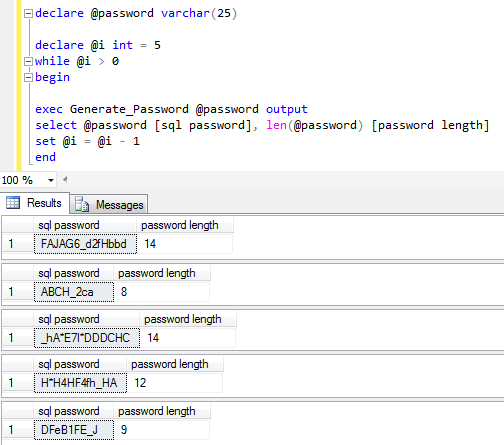Select cell _hA*E7I*DDDCHC
This screenshot has width=504, height=445.
pos(87,338)
